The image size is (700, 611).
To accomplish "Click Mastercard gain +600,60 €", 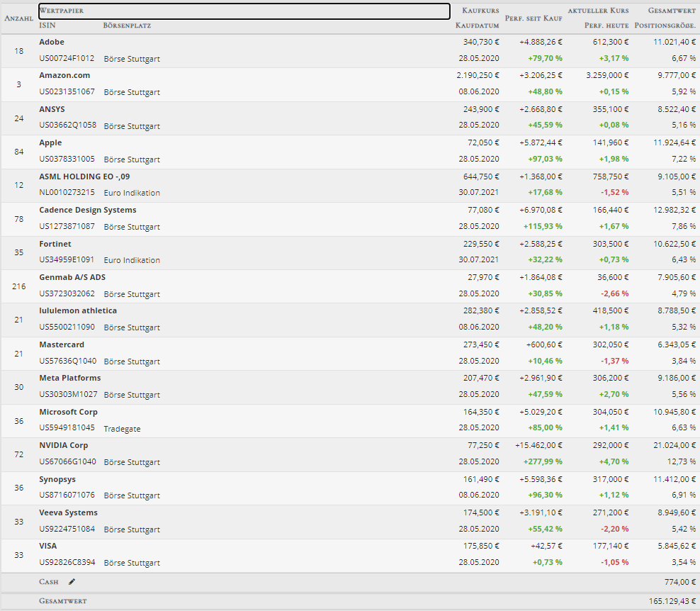I will (545, 344).
